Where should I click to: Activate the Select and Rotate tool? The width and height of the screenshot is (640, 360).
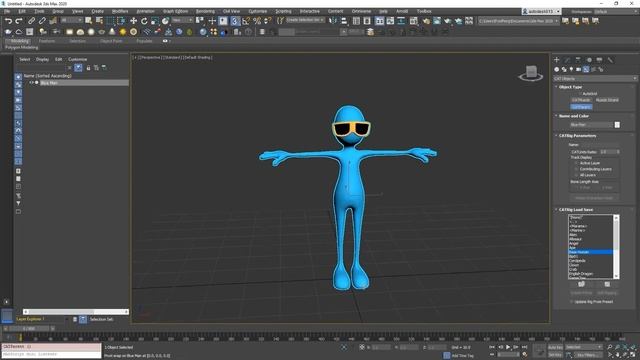tap(144, 21)
